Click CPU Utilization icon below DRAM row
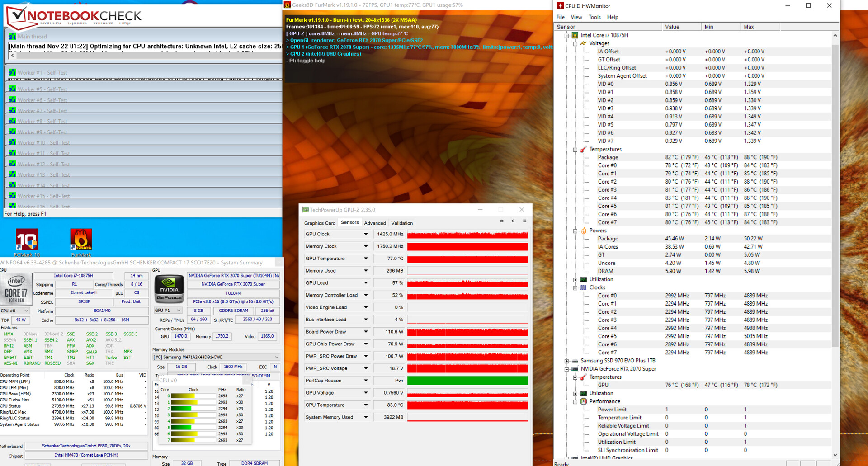This screenshot has height=466, width=868. [584, 279]
